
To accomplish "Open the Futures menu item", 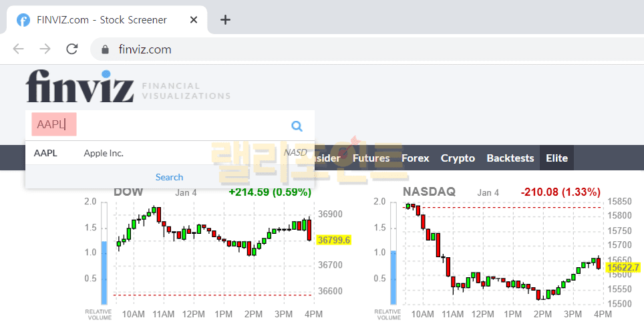I will click(x=371, y=158).
